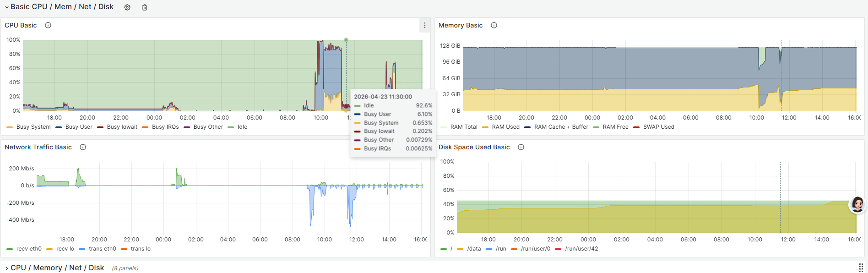Show Memory Basic panel info icon

pyautogui.click(x=494, y=25)
